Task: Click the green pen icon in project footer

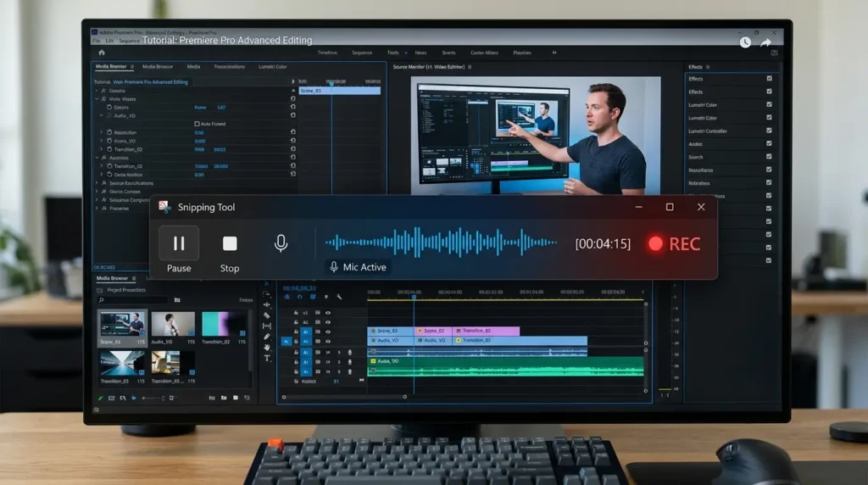Action: tap(100, 398)
